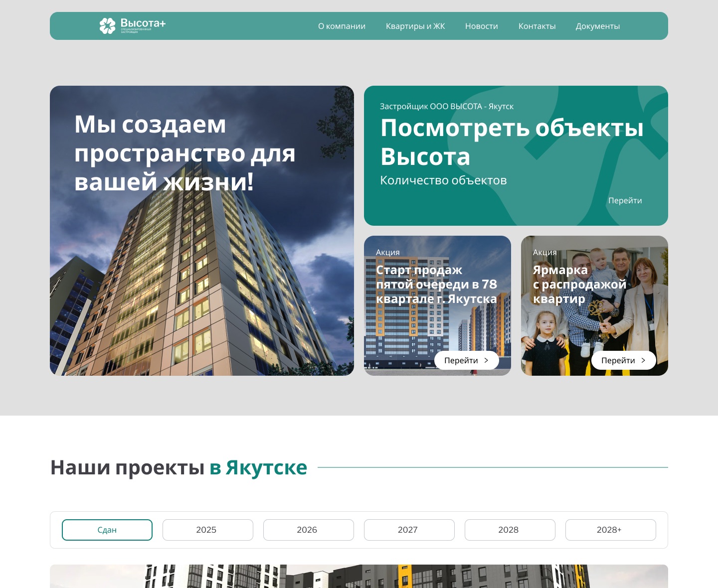Open Квартиры и ЖК in the navigation

click(415, 26)
